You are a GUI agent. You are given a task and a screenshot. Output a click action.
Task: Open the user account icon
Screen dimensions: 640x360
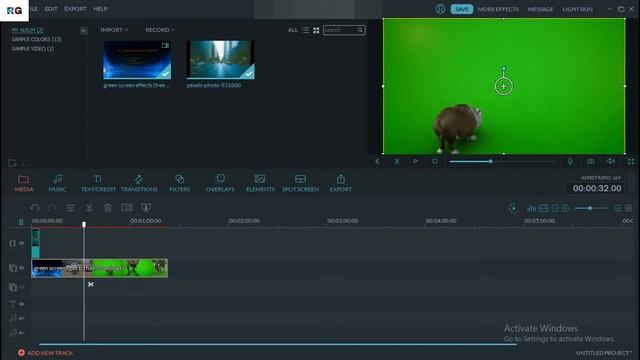(x=440, y=9)
